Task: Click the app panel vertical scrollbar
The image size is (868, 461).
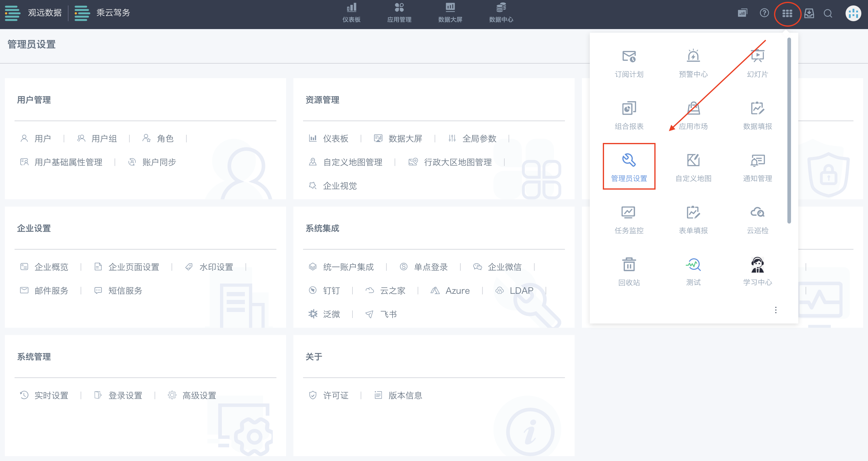Action: [x=789, y=131]
